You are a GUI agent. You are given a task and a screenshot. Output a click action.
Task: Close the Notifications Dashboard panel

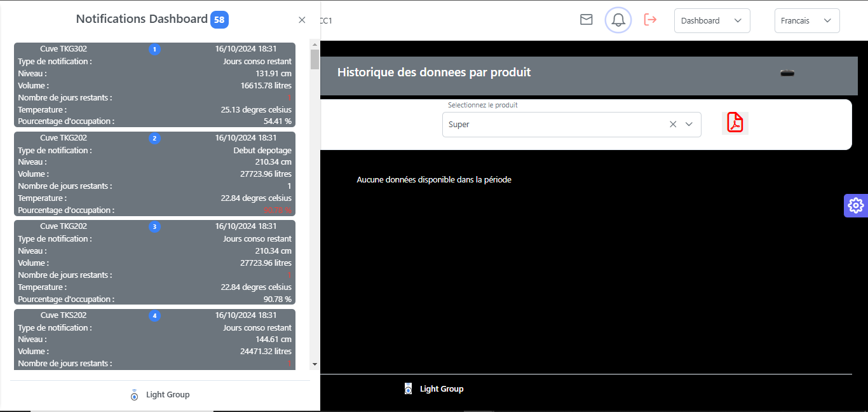[302, 20]
